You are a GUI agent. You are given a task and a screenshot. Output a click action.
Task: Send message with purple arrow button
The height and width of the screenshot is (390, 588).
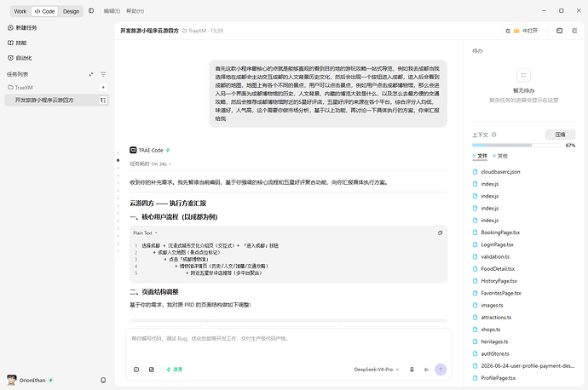(x=441, y=370)
